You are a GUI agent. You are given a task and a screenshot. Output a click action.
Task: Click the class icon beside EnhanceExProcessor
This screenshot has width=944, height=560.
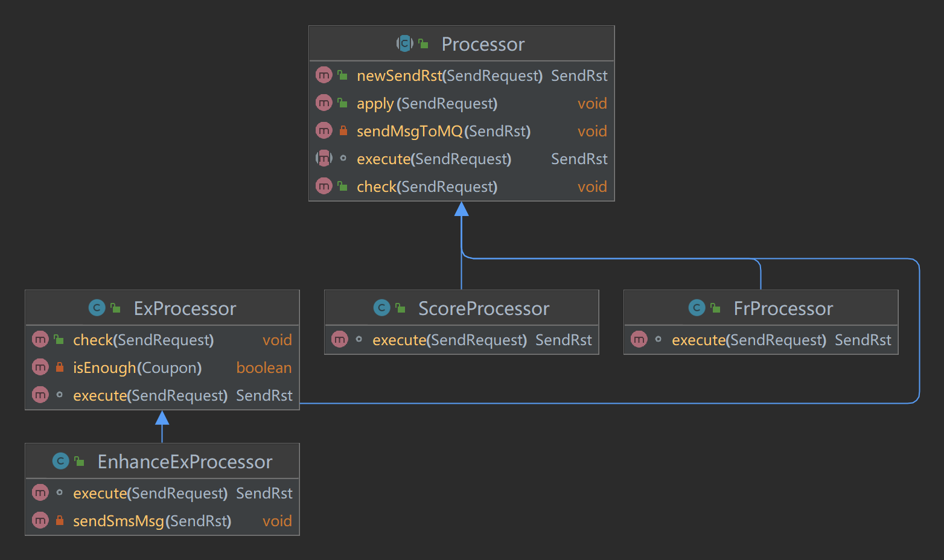60,461
